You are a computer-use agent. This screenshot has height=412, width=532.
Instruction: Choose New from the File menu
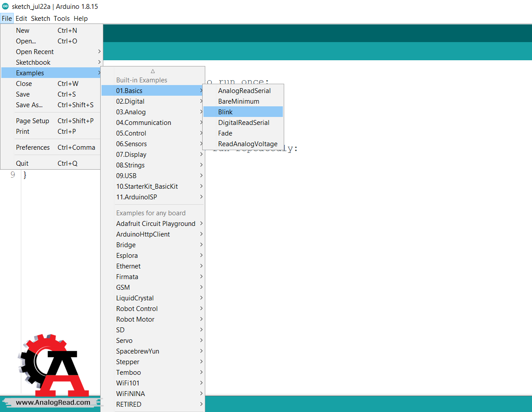tap(52, 31)
